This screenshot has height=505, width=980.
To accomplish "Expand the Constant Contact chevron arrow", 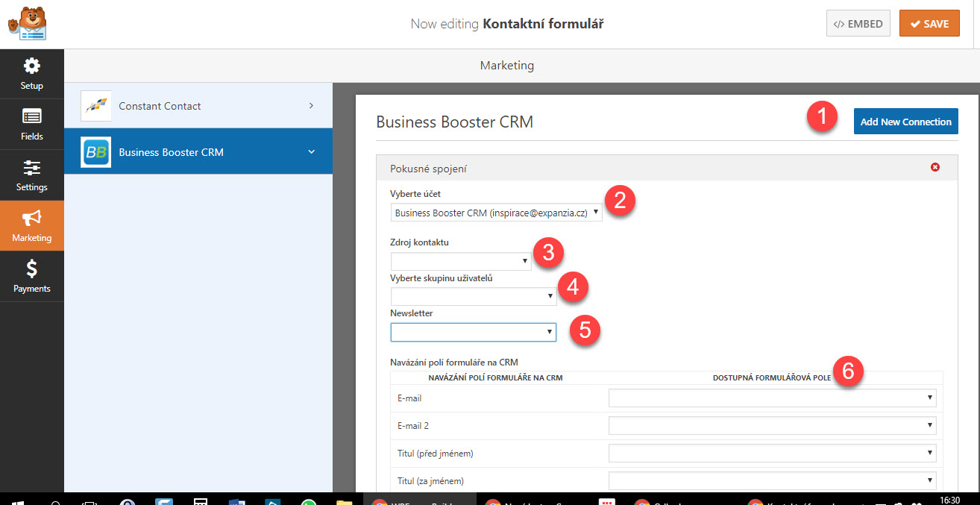I will 311,106.
